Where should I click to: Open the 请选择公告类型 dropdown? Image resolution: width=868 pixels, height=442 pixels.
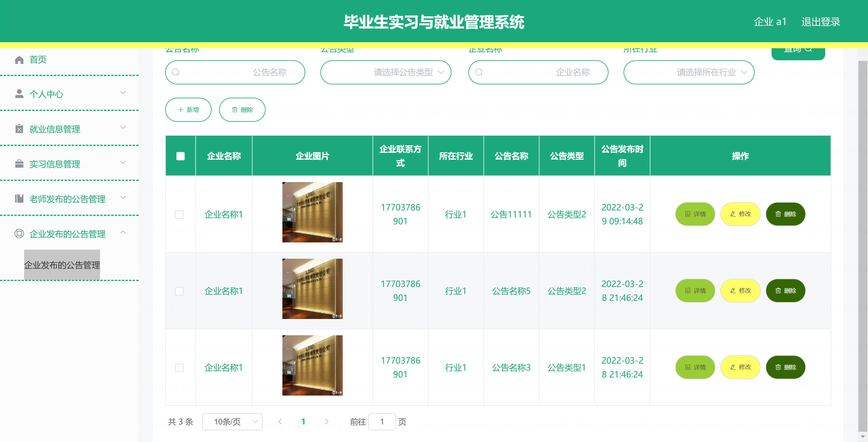coord(385,72)
